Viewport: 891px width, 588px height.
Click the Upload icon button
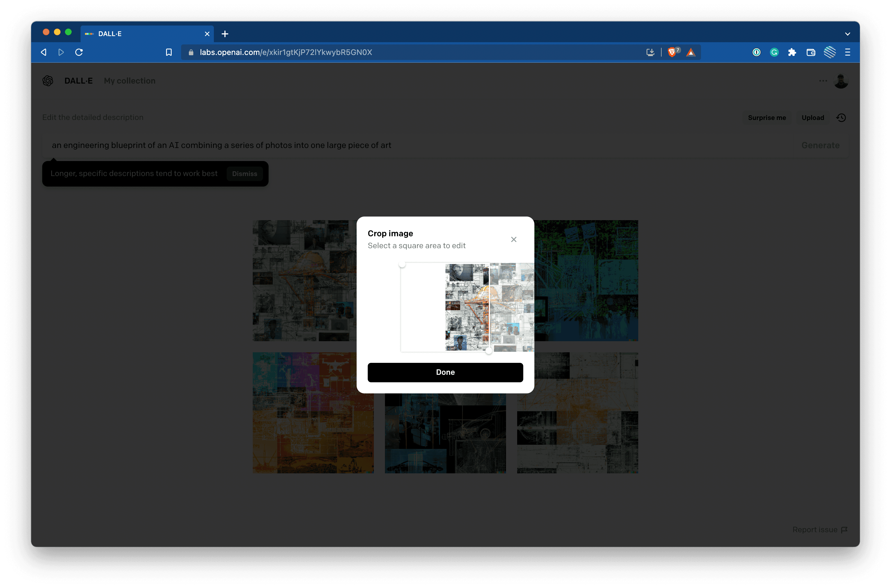pos(813,117)
